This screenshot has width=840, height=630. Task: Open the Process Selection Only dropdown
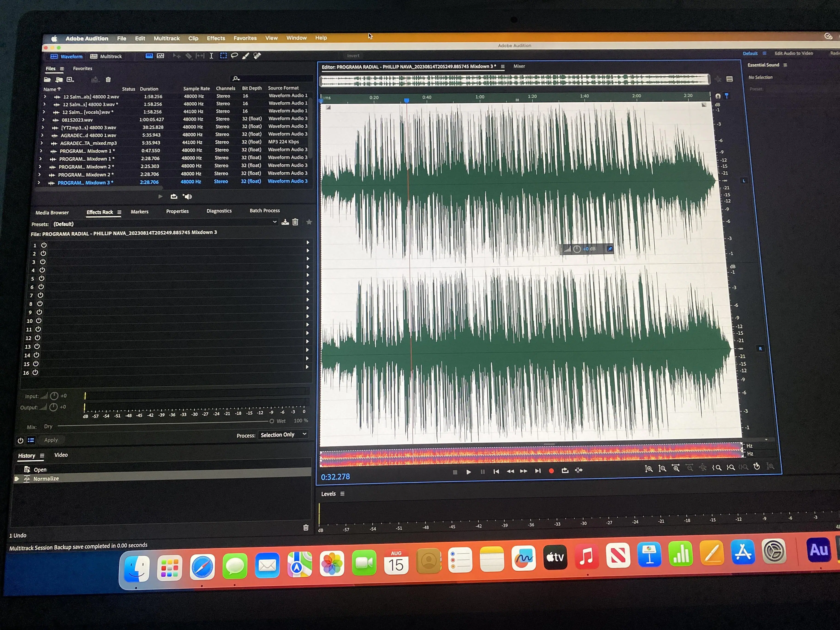point(283,434)
